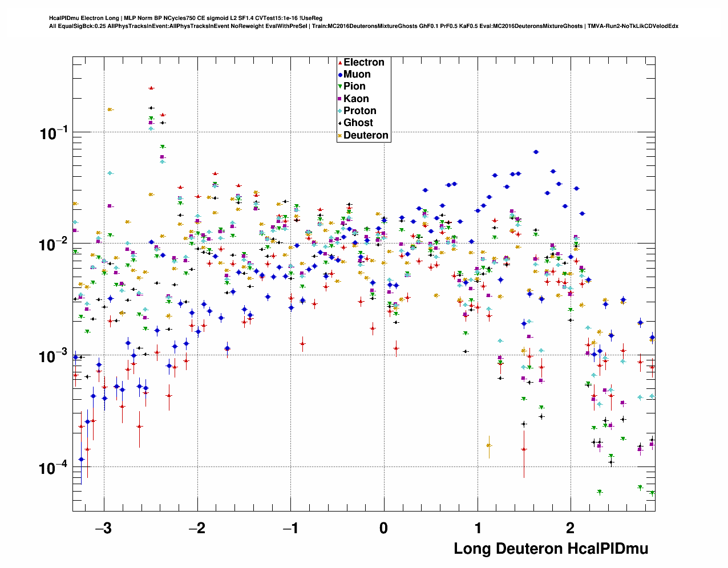Click the 10⁻¹ y-axis tick label

point(54,133)
